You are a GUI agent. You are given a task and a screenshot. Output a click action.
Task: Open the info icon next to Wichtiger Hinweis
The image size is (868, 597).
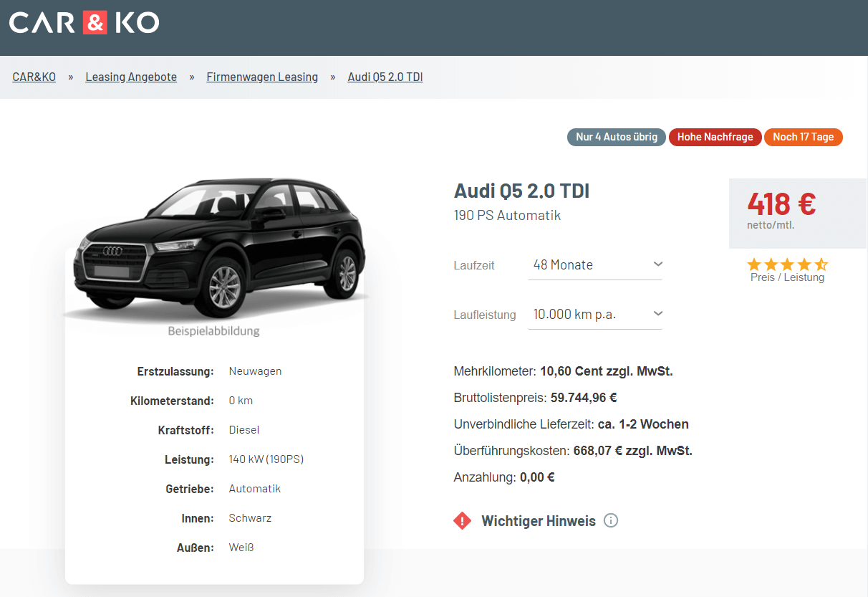pos(611,521)
